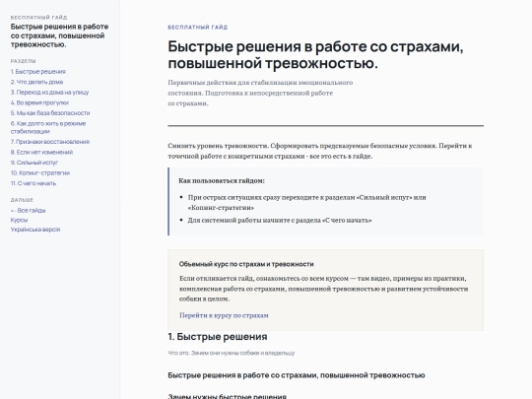This screenshot has height=399, width=532.
Task: Click 'ДАЛЬШЕ' sidebar label
Action: tap(22, 200)
